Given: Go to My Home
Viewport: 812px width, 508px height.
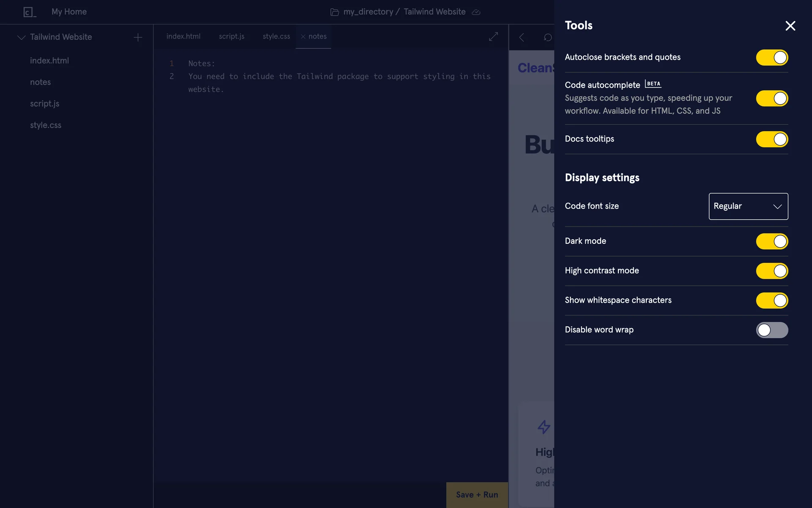Looking at the screenshot, I should pos(69,12).
